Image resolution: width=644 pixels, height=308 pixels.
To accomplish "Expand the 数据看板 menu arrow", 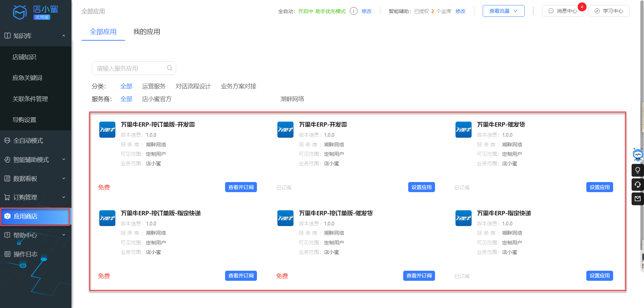I will point(64,178).
